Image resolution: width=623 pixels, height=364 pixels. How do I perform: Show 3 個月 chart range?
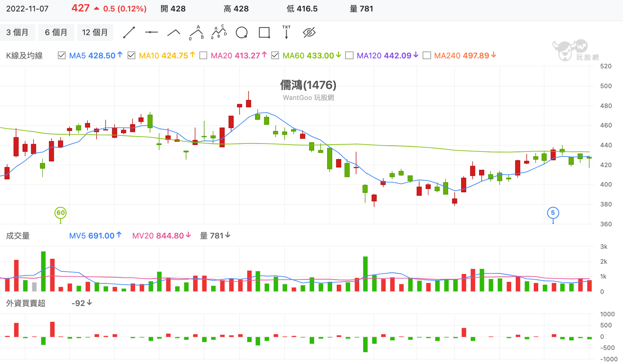click(x=18, y=32)
